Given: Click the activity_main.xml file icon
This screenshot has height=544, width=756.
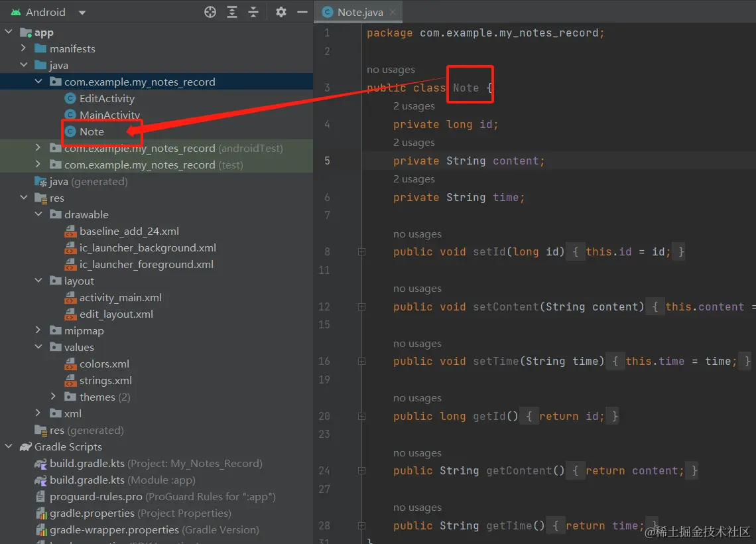Looking at the screenshot, I should [70, 298].
